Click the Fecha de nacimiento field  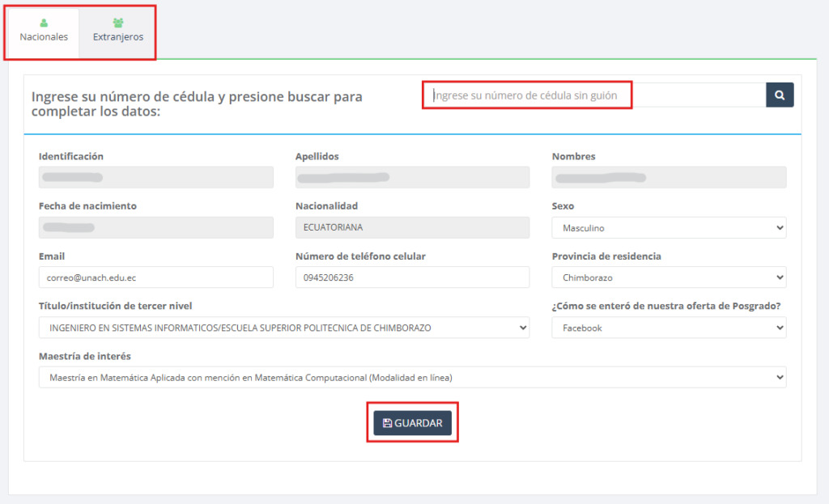pyautogui.click(x=155, y=227)
